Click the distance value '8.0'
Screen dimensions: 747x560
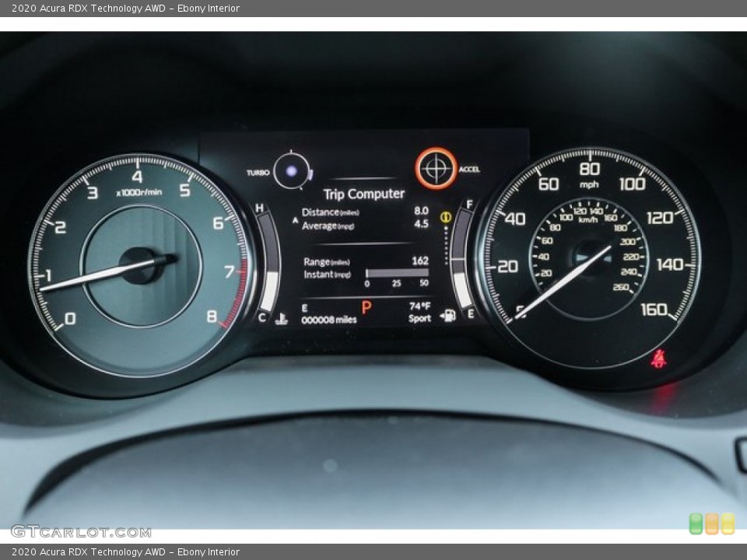point(421,211)
